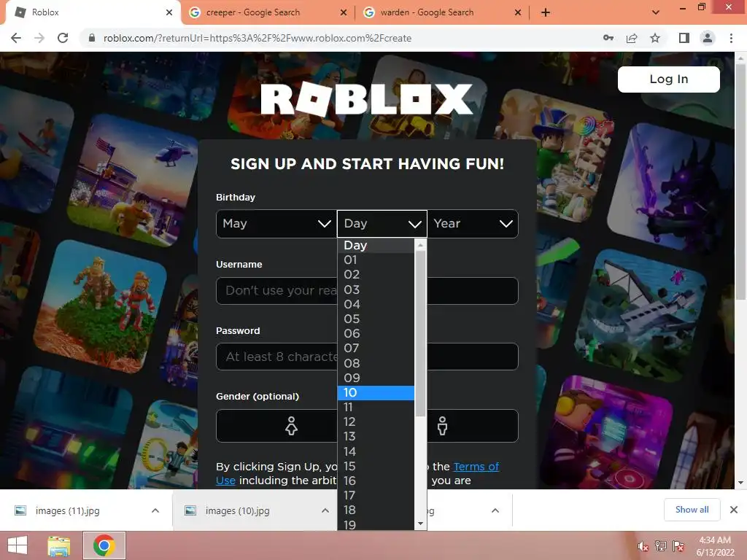Open the tab search chevron
Viewport: 747px width, 560px height.
point(656,12)
